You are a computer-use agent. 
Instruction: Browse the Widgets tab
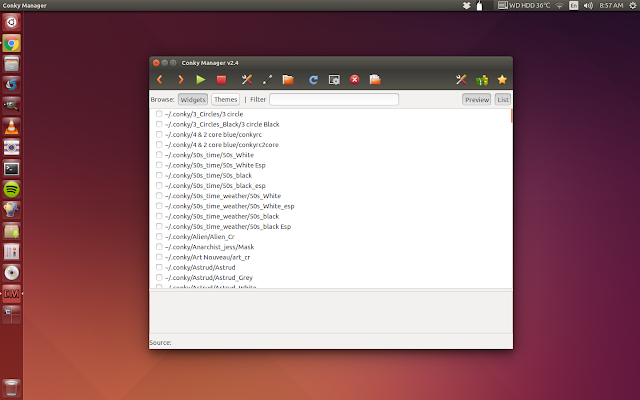193,100
